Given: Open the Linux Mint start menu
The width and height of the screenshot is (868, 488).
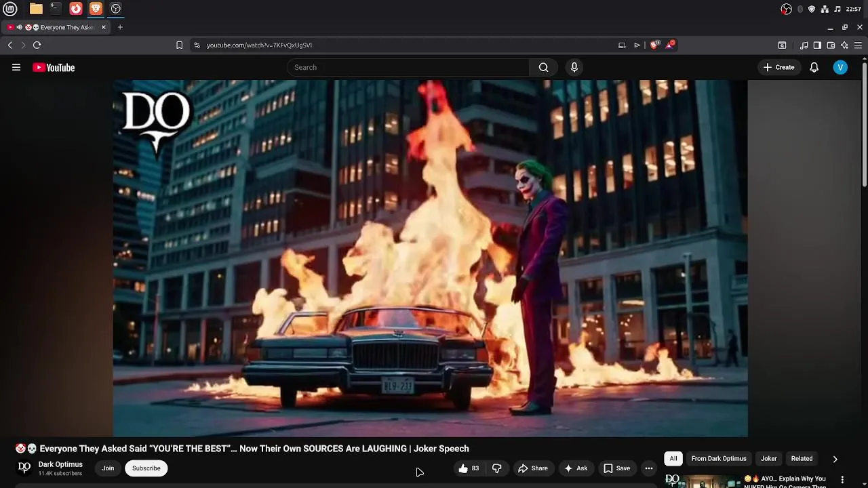Looking at the screenshot, I should coord(10,9).
